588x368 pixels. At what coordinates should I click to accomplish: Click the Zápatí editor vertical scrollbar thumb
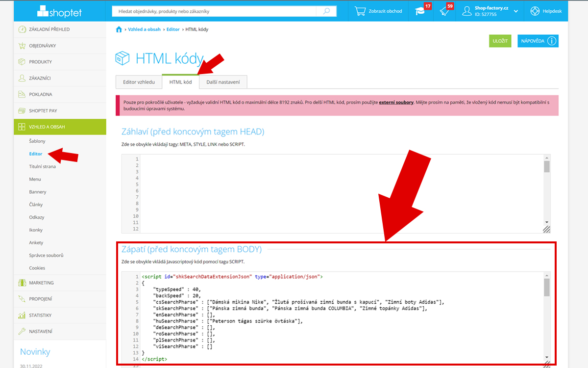pos(547,288)
